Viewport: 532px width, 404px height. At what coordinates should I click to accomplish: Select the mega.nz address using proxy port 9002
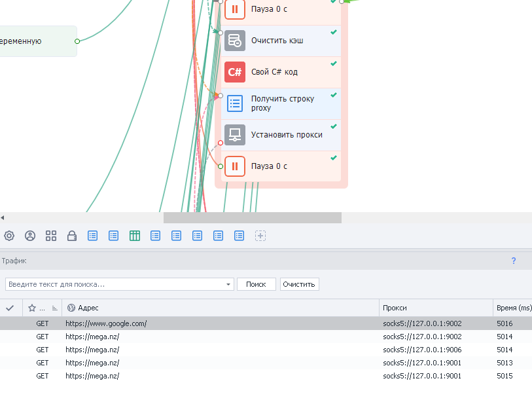click(x=92, y=337)
